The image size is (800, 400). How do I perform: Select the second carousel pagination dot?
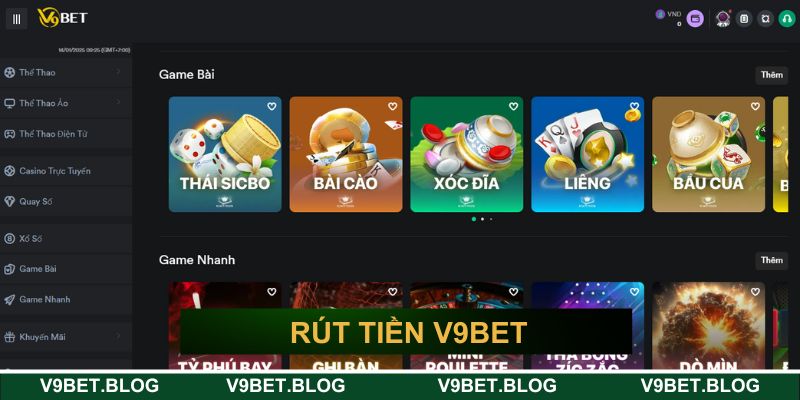482,219
